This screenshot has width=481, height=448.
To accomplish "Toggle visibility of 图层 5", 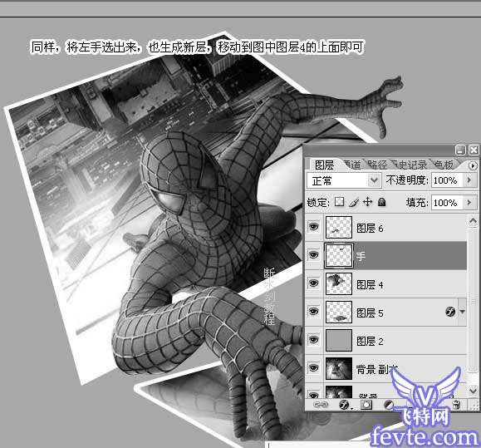I will tap(313, 311).
